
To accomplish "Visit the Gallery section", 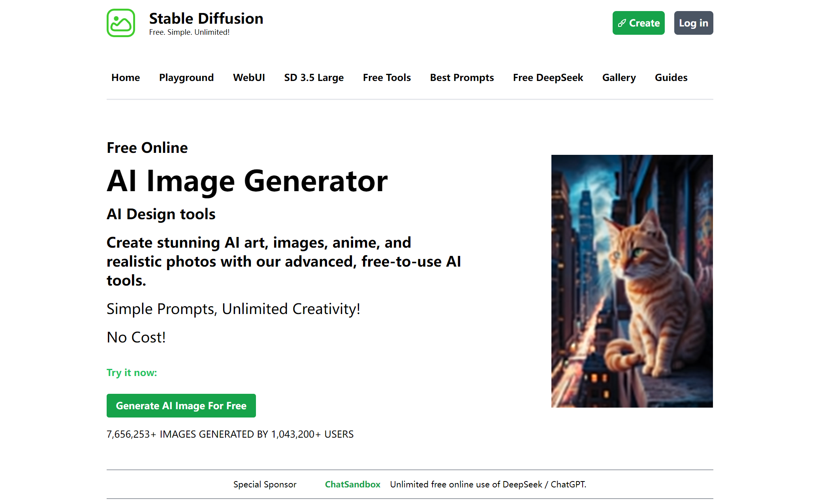I will tap(619, 78).
